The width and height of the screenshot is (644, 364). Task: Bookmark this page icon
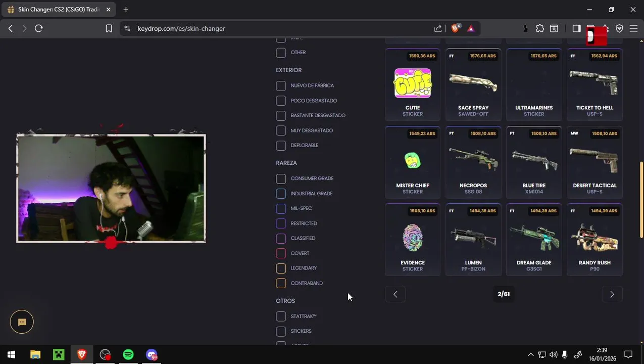coord(109,29)
